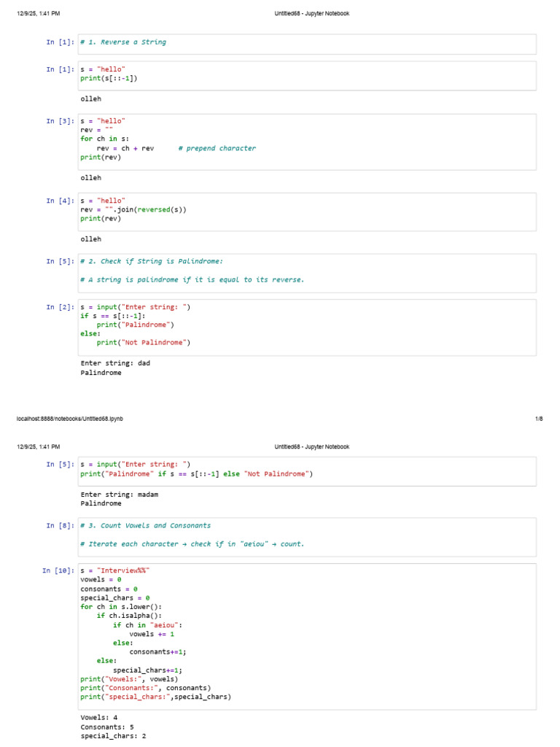Image resolution: width=560 pixels, height=747 pixels.
Task: Click the 'In [8]:' cell prompt
Action: tap(60, 525)
